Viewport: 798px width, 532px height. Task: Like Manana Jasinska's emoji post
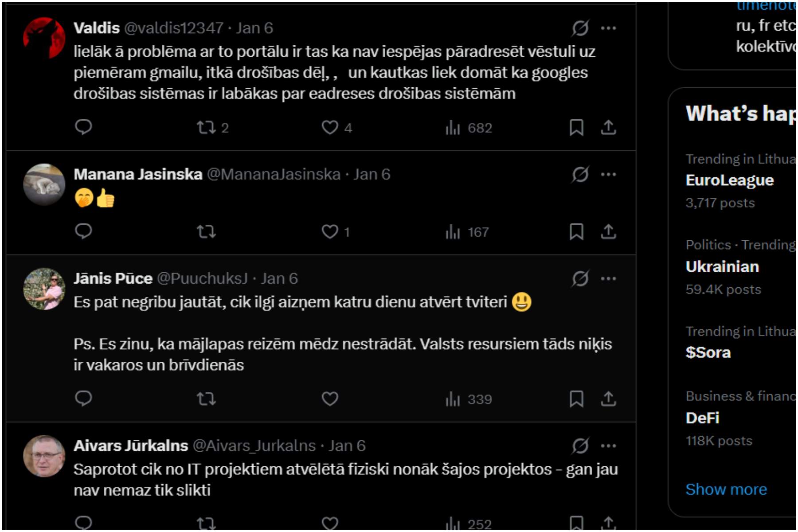coord(330,231)
